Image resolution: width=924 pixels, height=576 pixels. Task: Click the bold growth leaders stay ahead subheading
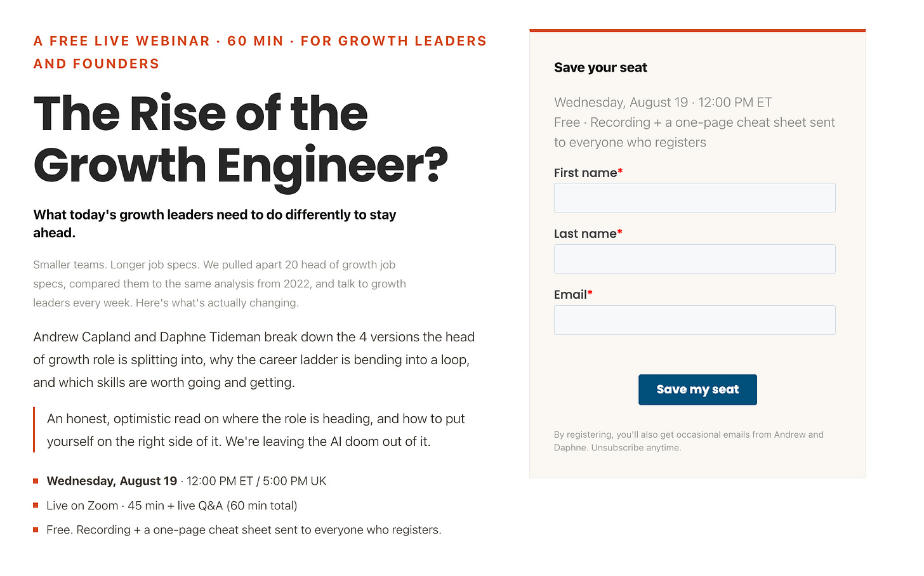[x=214, y=223]
